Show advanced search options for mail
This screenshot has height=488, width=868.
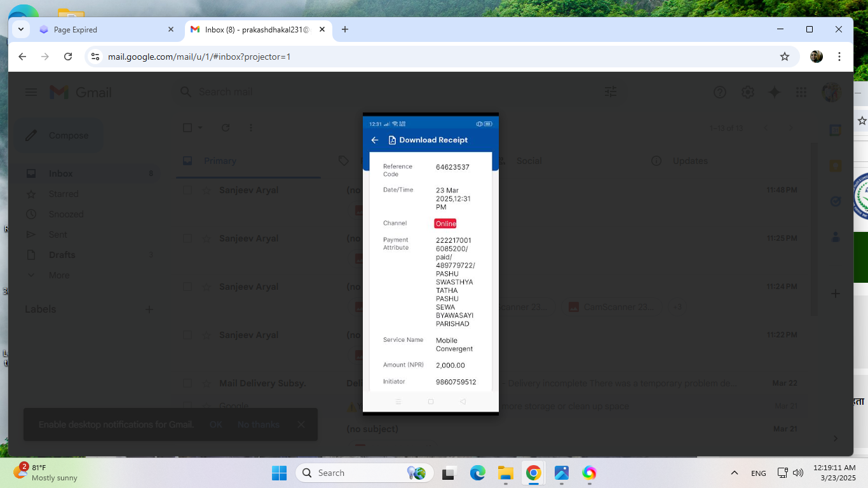point(611,92)
